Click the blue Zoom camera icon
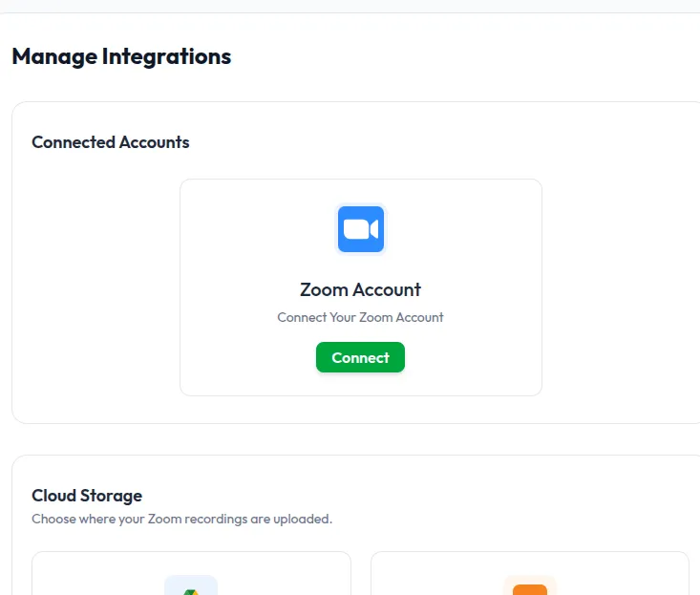 (361, 229)
